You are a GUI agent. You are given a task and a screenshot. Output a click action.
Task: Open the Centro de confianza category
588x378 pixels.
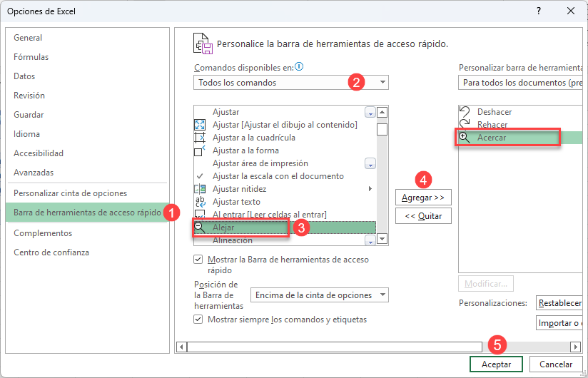click(87, 252)
